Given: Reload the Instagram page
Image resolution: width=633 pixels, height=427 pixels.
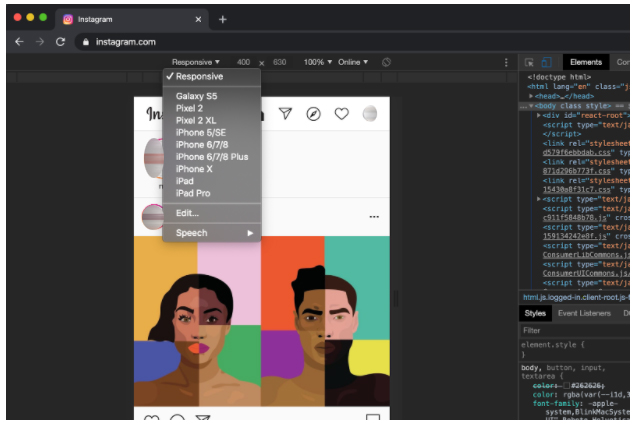Looking at the screenshot, I should click(61, 42).
